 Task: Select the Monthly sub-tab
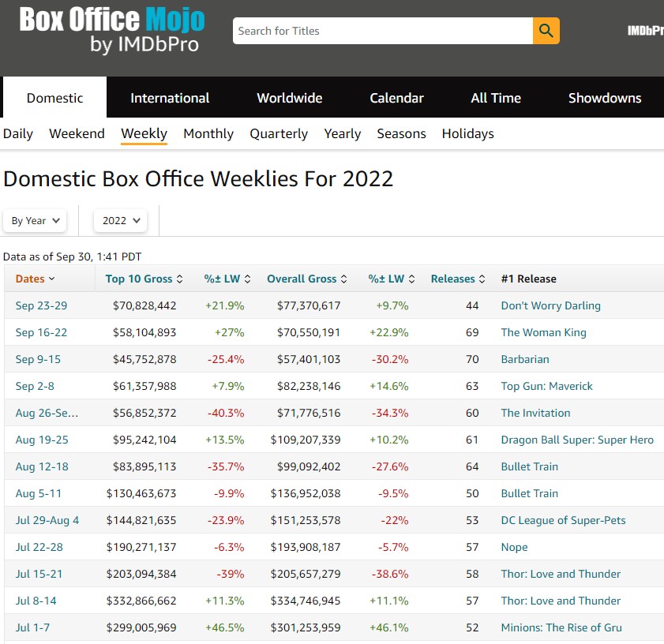[x=208, y=133]
